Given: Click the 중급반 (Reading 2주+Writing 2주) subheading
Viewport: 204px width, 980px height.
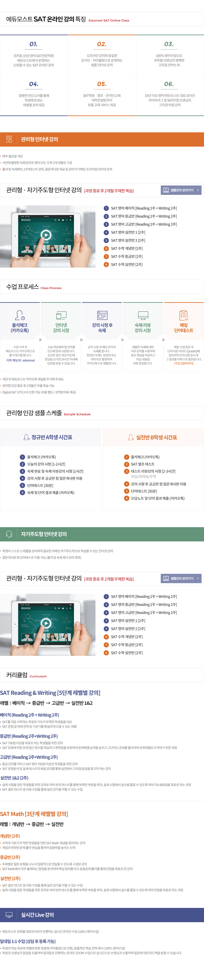Looking at the screenshot, I should pos(29,736).
